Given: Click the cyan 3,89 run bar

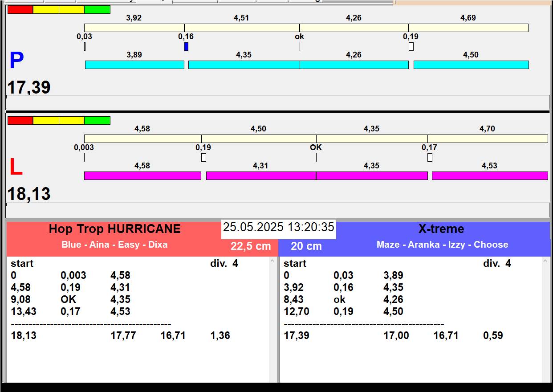Looking at the screenshot, I should tap(134, 65).
